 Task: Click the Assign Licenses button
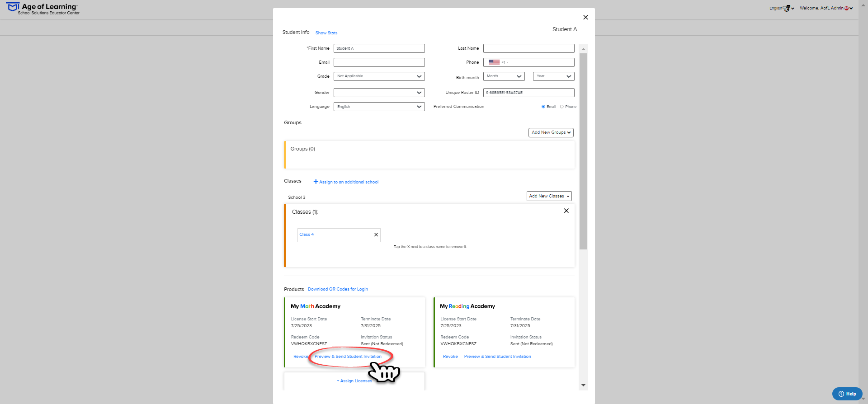coord(354,381)
